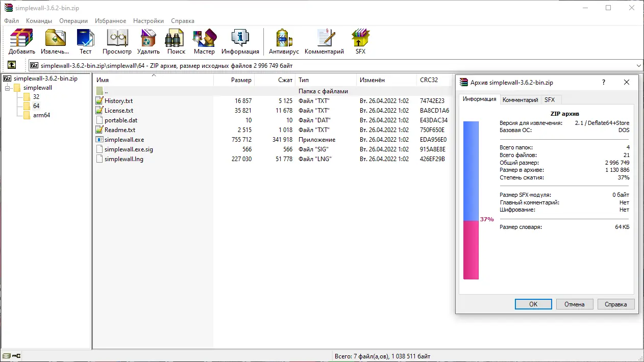Sort by the Сжат column header
644x362 pixels.
tap(275, 80)
